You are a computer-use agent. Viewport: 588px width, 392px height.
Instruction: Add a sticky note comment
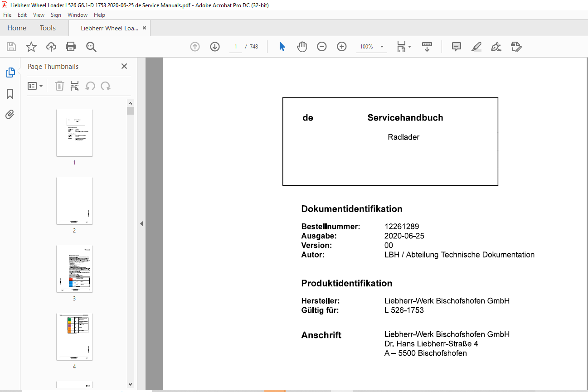pyautogui.click(x=457, y=47)
